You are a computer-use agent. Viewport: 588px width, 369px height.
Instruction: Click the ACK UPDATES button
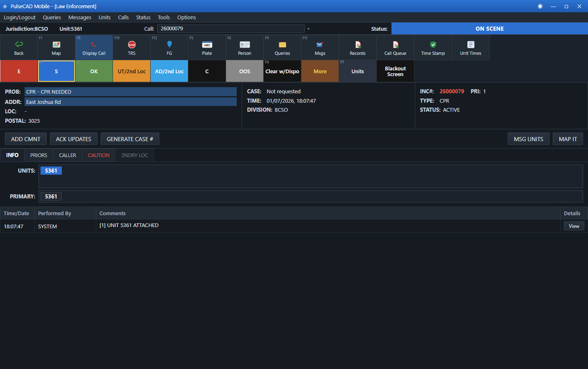click(x=74, y=139)
